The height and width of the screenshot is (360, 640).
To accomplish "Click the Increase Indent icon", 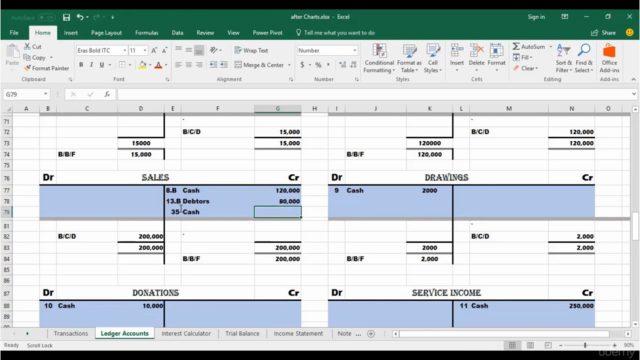I will 224,65.
